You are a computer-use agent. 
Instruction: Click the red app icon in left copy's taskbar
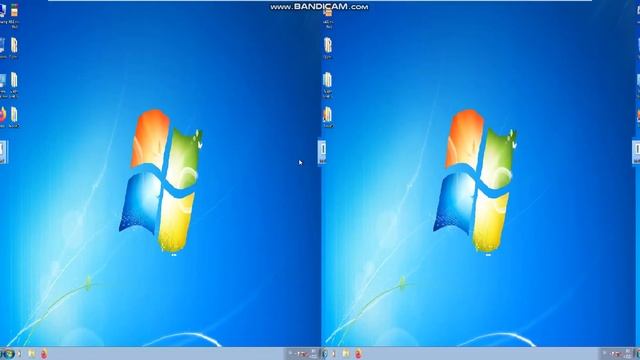(x=44, y=354)
